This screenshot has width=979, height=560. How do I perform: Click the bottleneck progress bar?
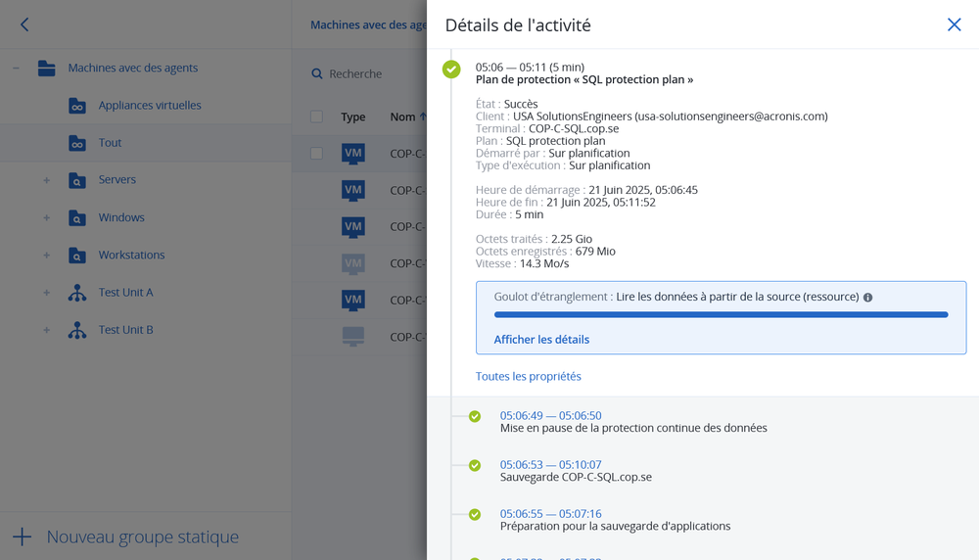point(721,315)
